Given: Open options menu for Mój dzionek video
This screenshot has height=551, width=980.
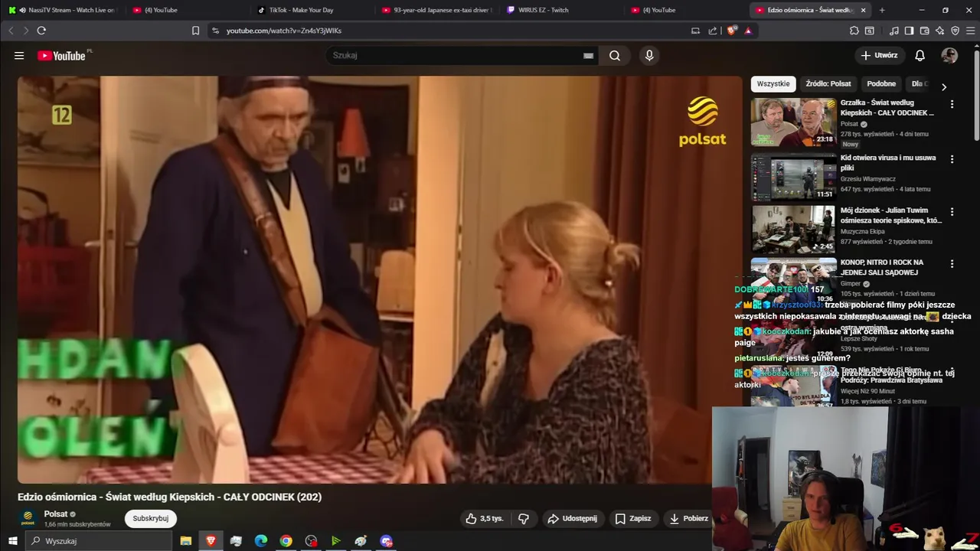Looking at the screenshot, I should coord(952,211).
